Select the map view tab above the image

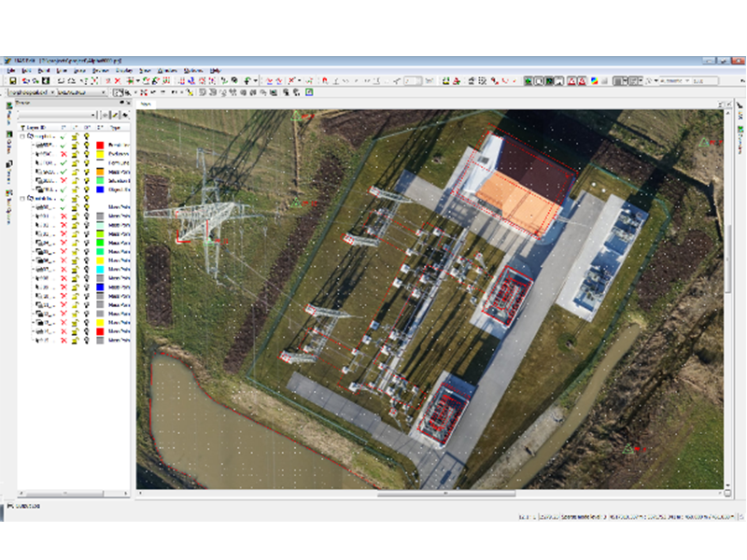146,104
